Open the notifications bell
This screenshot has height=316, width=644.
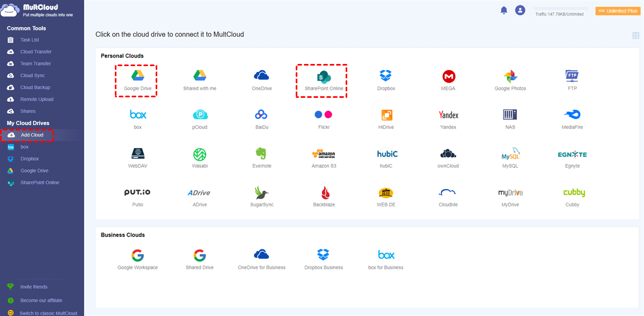pos(504,10)
